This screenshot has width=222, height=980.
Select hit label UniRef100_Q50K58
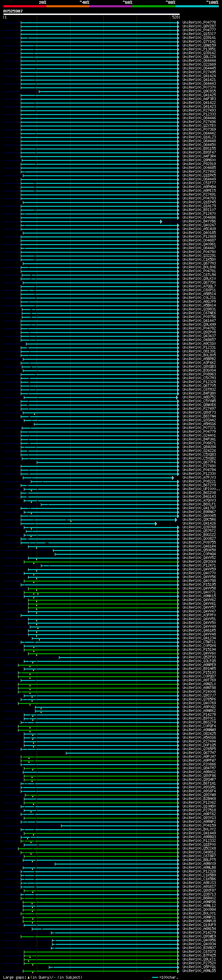pyautogui.click(x=199, y=550)
